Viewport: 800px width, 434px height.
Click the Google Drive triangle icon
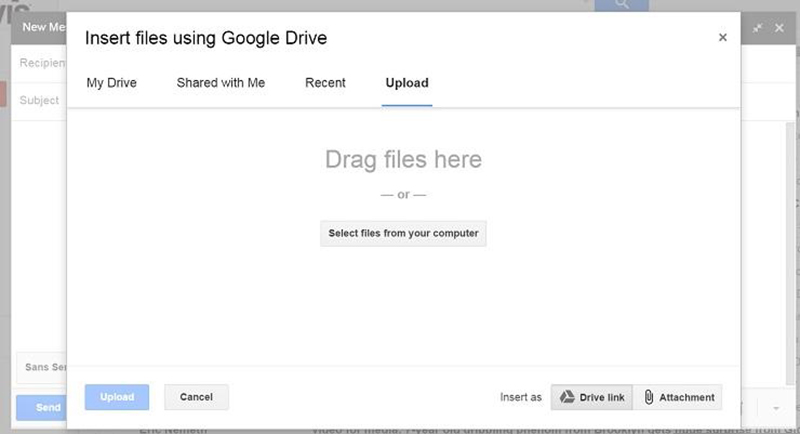pos(565,397)
